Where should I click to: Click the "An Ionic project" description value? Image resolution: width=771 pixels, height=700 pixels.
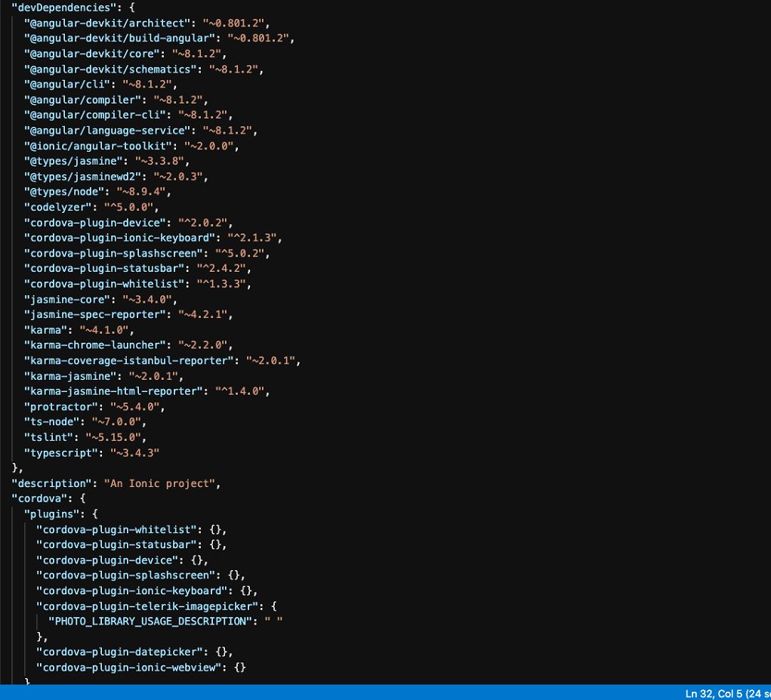[159, 484]
